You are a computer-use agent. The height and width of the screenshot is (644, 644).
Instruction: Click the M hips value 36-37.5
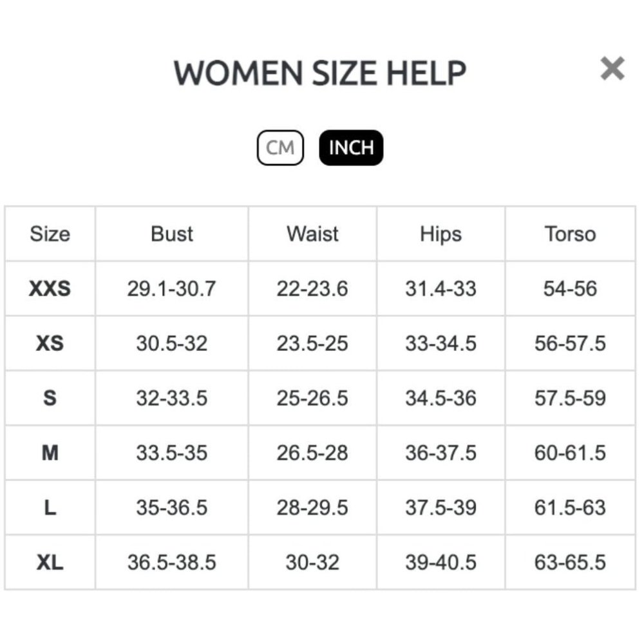point(440,453)
